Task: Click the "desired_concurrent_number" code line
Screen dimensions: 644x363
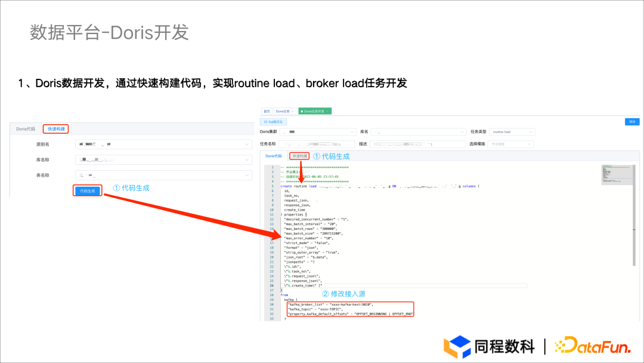Action: (x=316, y=220)
